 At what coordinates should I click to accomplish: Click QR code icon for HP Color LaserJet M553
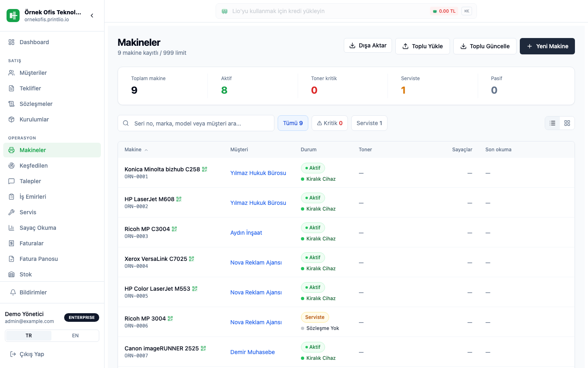click(x=195, y=289)
